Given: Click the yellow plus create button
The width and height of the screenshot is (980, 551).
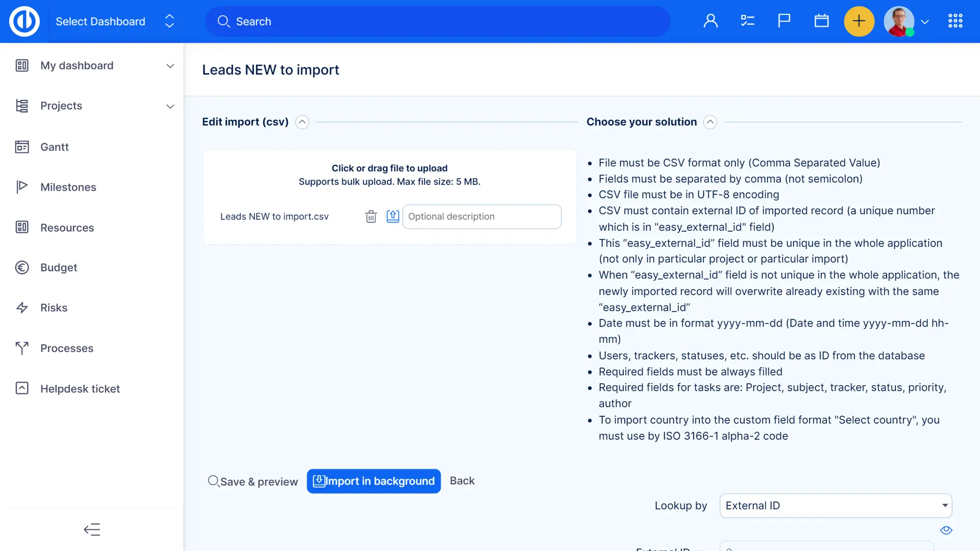Looking at the screenshot, I should [859, 21].
